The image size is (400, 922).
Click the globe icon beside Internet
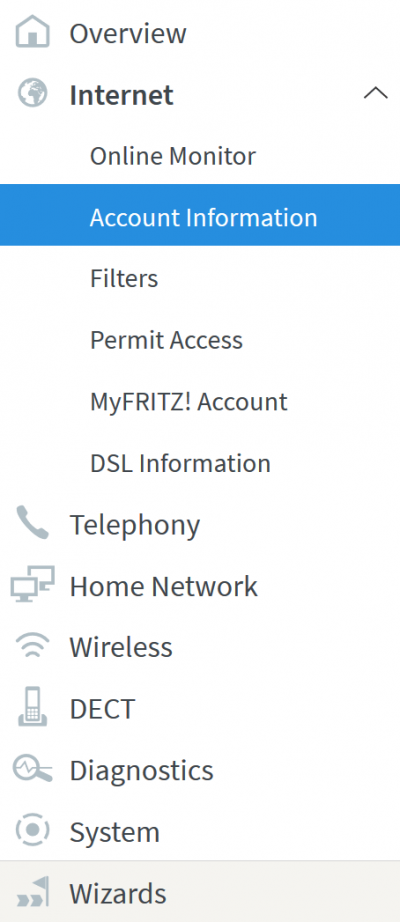coord(32,93)
